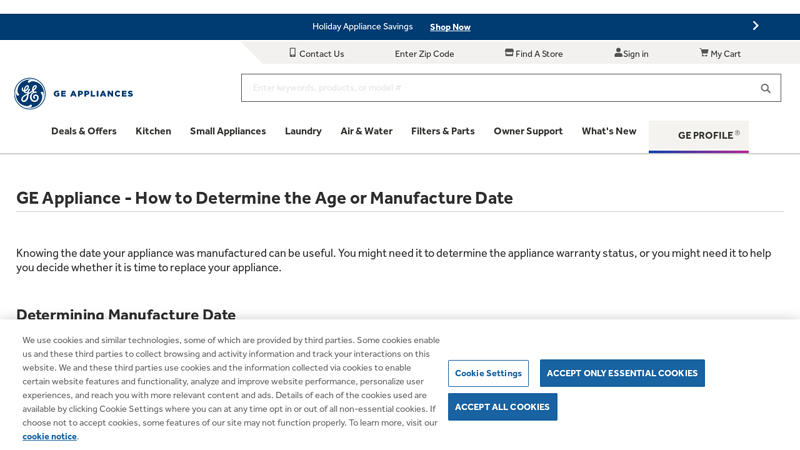Click the page title about Manufacture Date
Screen dimensions: 800x450
pyautogui.click(x=264, y=198)
